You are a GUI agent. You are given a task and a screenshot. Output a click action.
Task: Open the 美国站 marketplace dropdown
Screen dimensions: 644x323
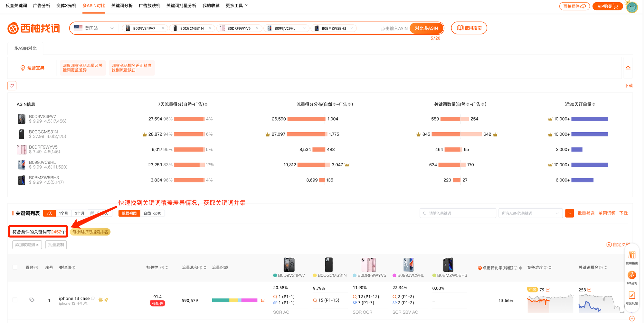tap(94, 28)
